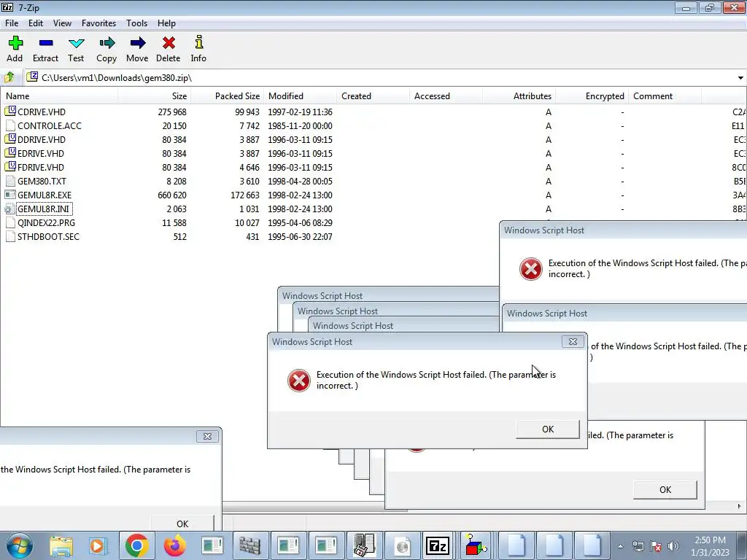Select the CONTROLE.ACC file icon

point(10,125)
